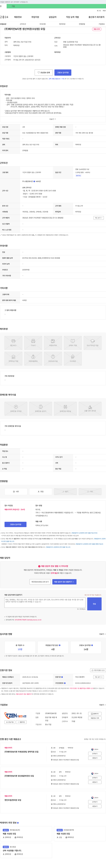Jump to the 복리후생 section tab

62,24
